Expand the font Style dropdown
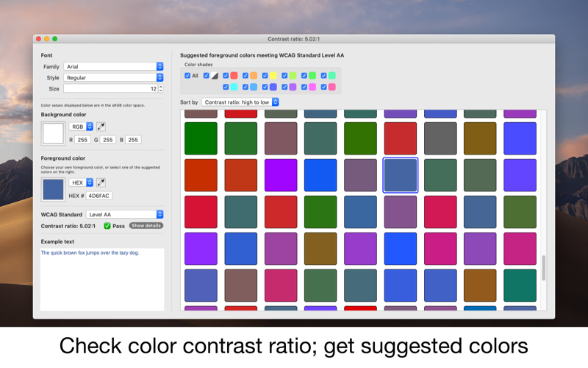588x368 pixels. (113, 77)
